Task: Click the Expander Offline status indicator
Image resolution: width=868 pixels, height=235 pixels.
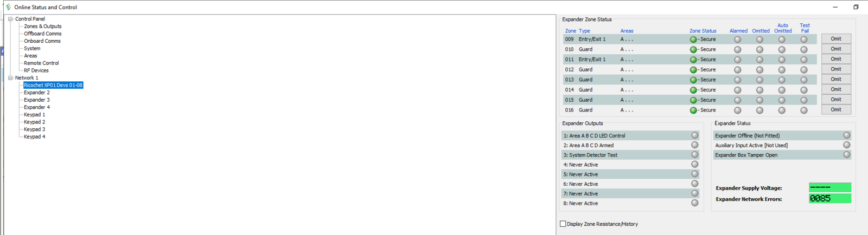Action: pos(847,135)
